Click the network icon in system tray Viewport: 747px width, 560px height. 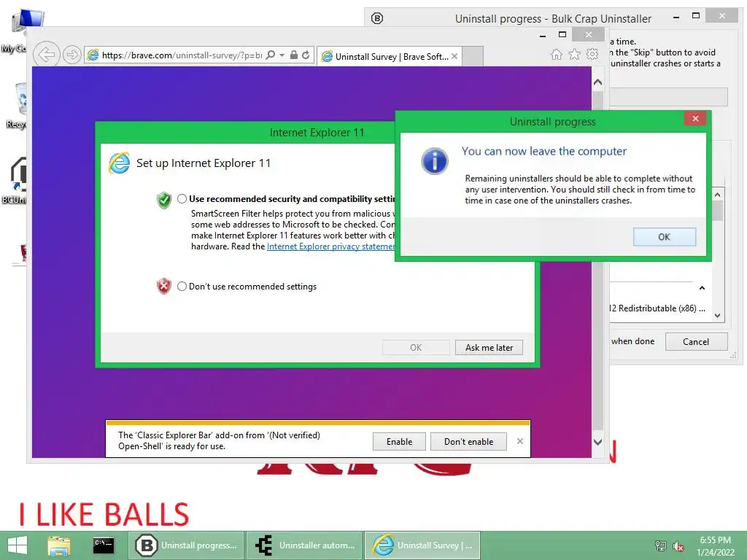[661, 546]
